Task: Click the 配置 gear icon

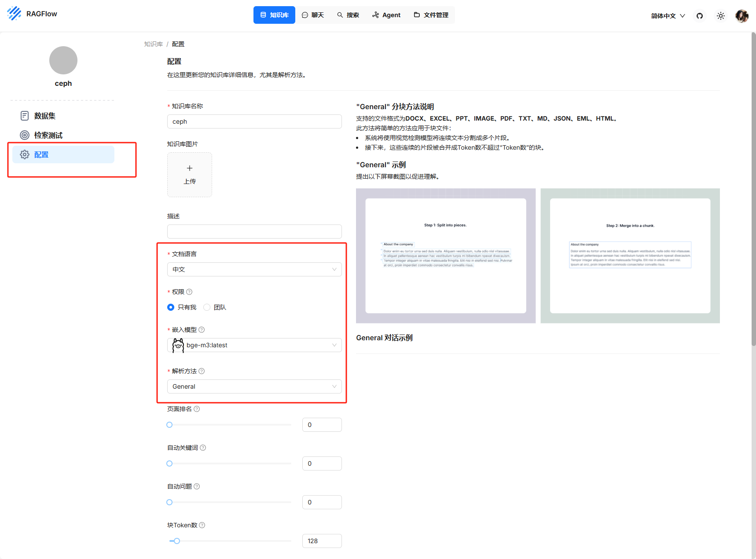Action: tap(25, 154)
